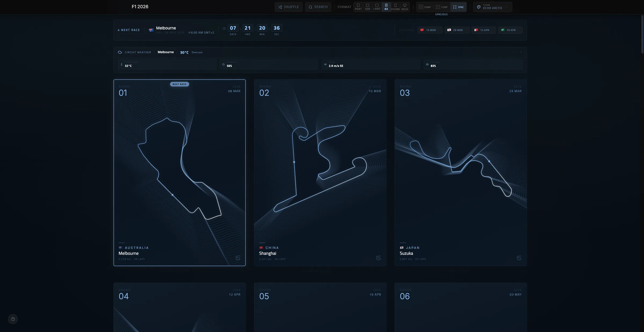
Task: Click Australia flag in Next Race bar
Action: pos(151,30)
